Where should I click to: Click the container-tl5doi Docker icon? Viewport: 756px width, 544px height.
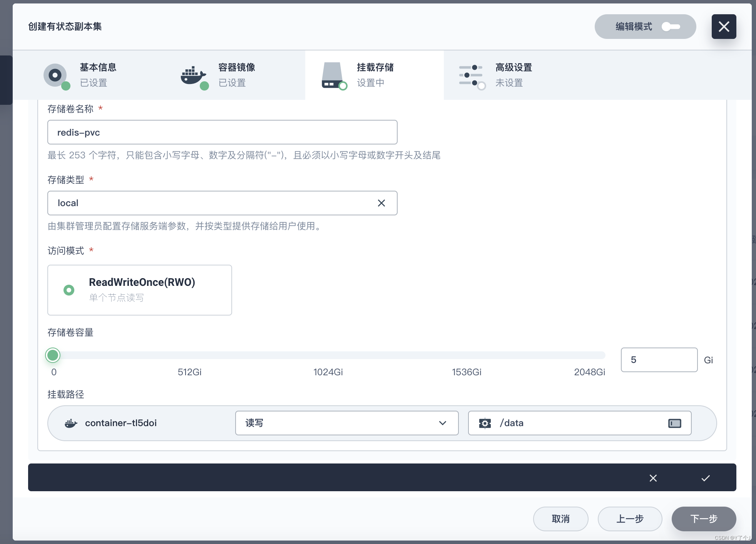coord(71,423)
